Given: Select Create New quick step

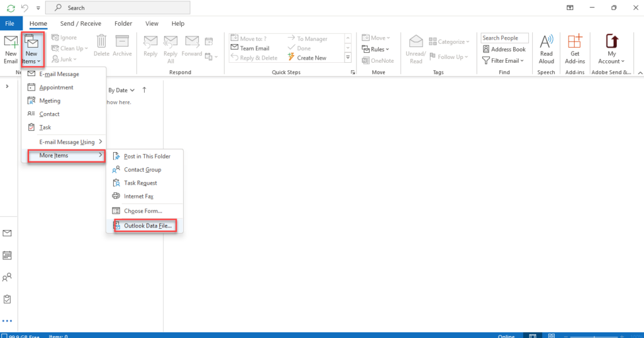Looking at the screenshot, I should click(307, 58).
